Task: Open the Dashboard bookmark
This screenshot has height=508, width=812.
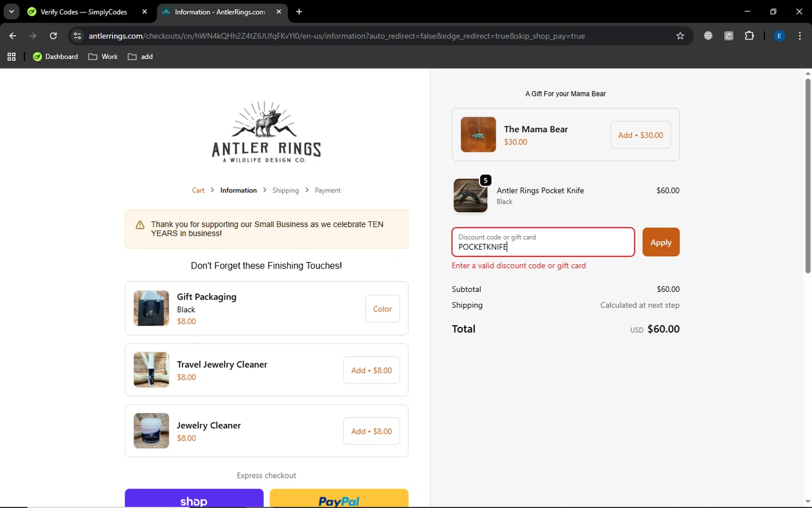Action: 55,56
